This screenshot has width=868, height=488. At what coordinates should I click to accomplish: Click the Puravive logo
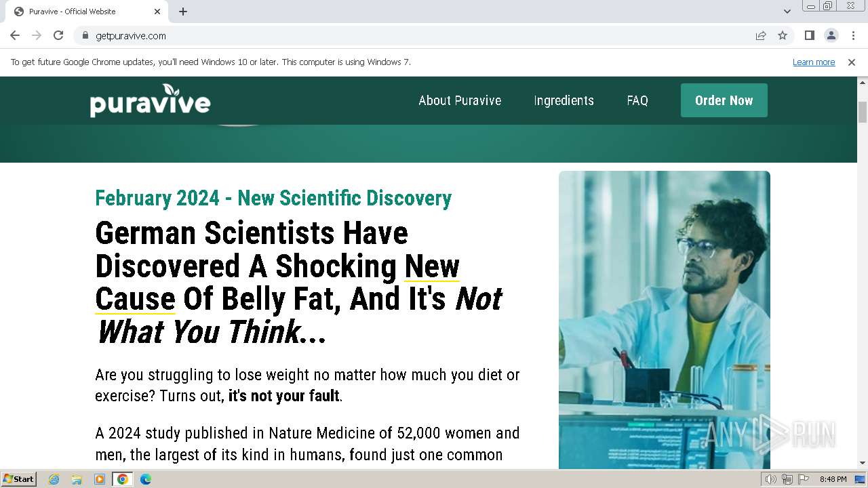(x=150, y=101)
